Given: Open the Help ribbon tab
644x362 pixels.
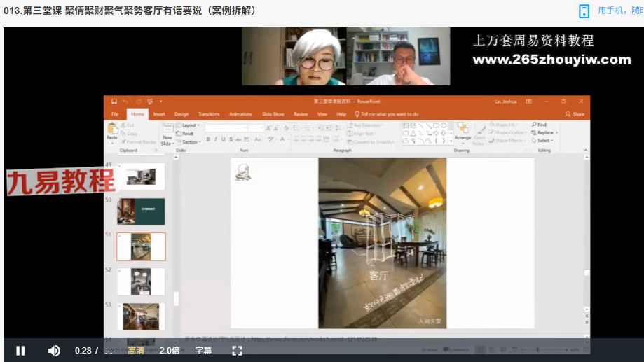Looking at the screenshot, I should (341, 114).
